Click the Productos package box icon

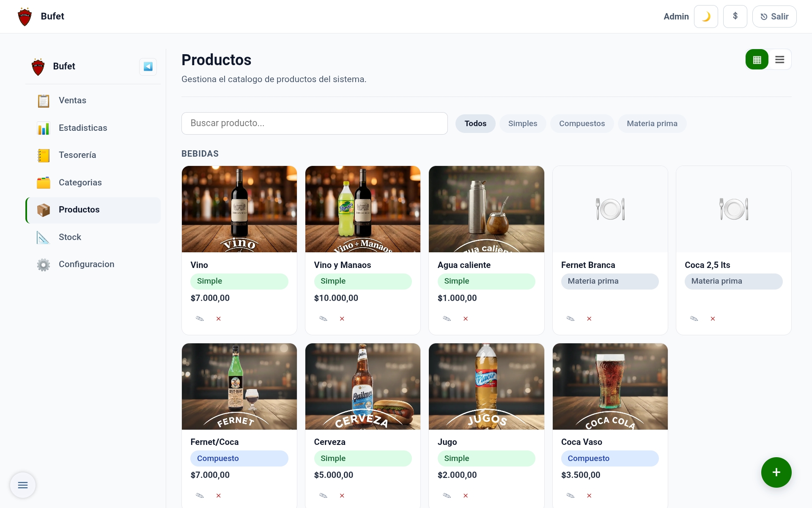click(x=43, y=210)
